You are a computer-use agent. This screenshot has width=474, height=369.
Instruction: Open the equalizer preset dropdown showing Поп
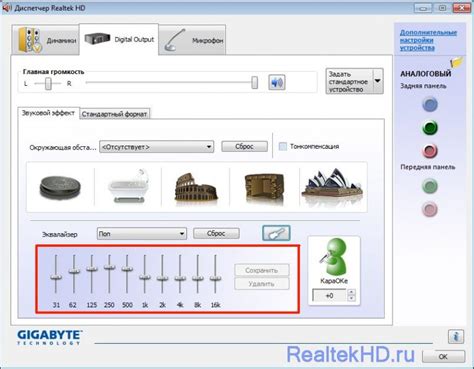click(142, 234)
